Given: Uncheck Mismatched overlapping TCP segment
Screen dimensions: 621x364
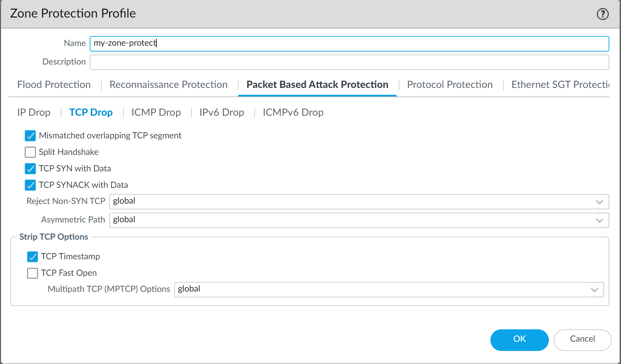Looking at the screenshot, I should coord(30,136).
